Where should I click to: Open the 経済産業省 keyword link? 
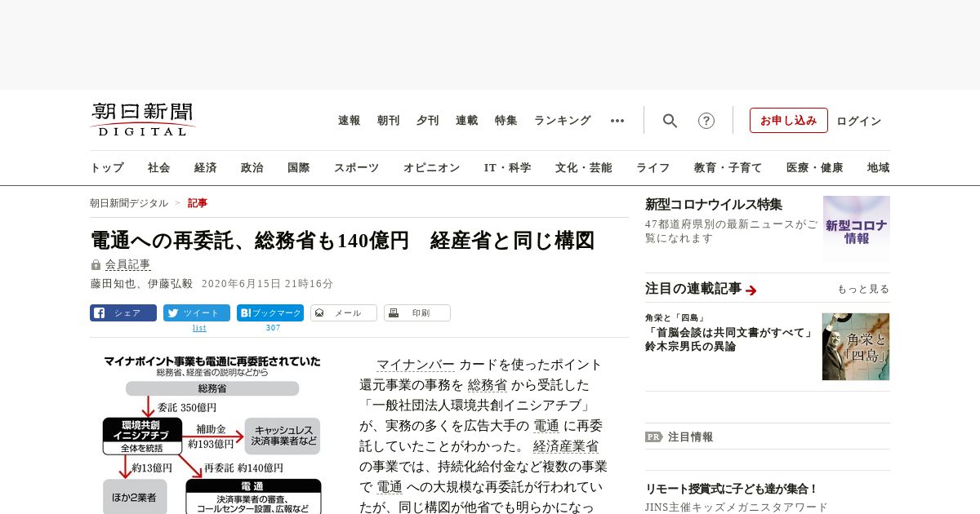coord(566,446)
